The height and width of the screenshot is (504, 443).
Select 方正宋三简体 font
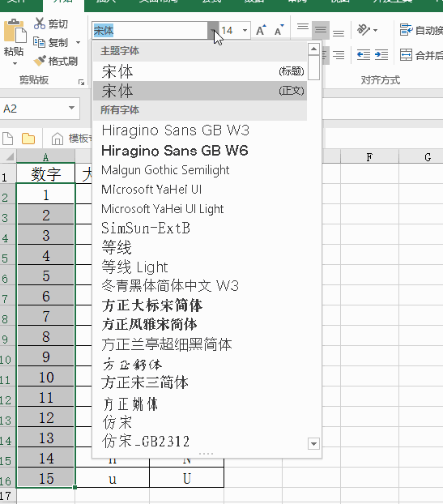click(200, 383)
